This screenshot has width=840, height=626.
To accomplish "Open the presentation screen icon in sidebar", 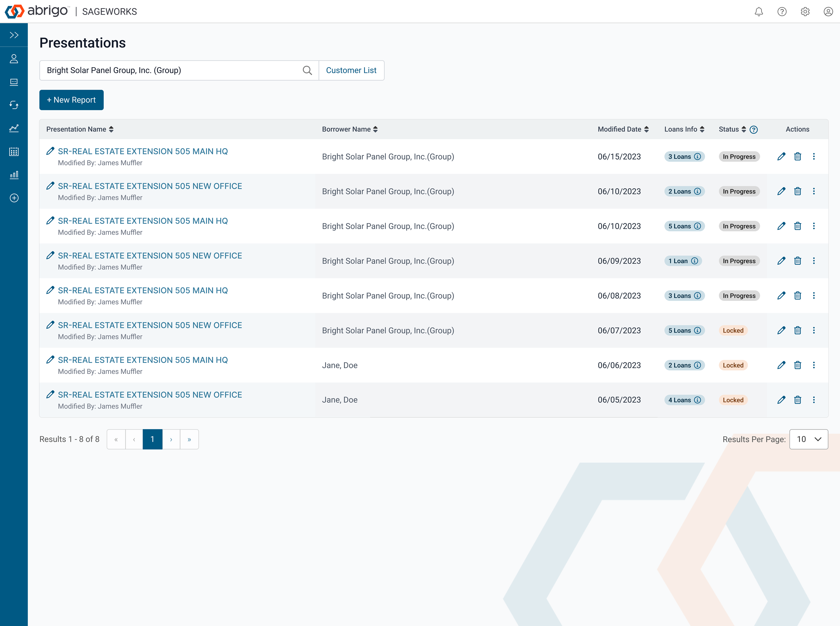I will (14, 82).
